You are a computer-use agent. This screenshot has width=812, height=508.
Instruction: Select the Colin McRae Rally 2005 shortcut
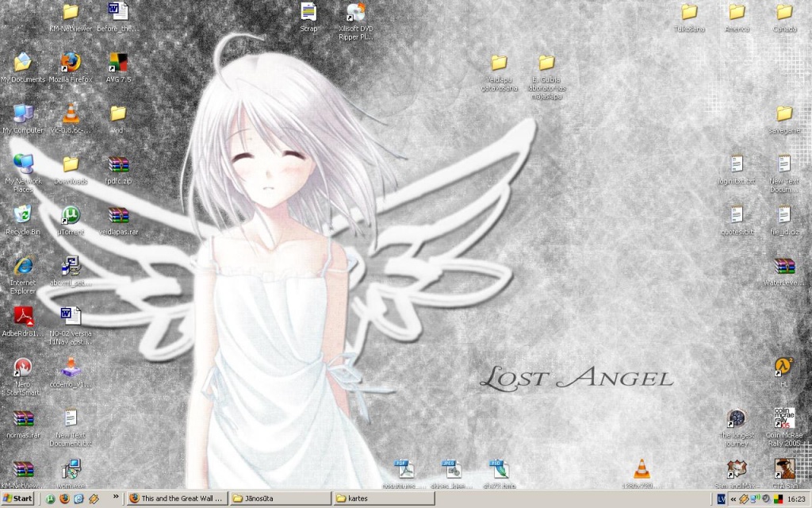tap(784, 427)
